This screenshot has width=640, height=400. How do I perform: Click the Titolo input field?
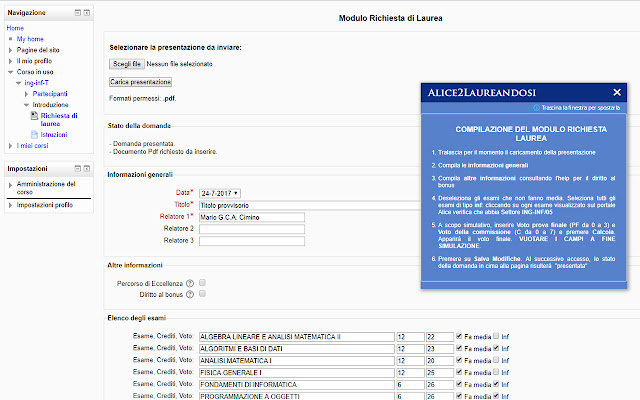point(309,205)
